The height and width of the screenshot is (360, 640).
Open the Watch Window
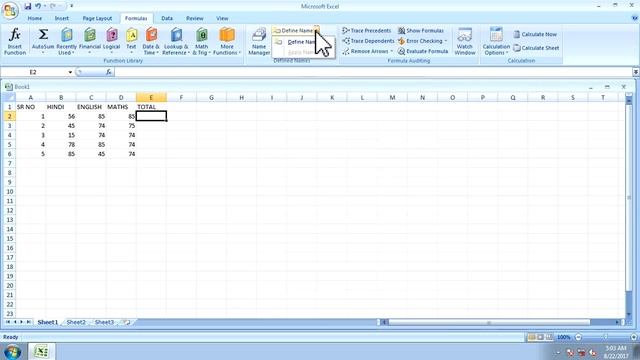point(464,41)
